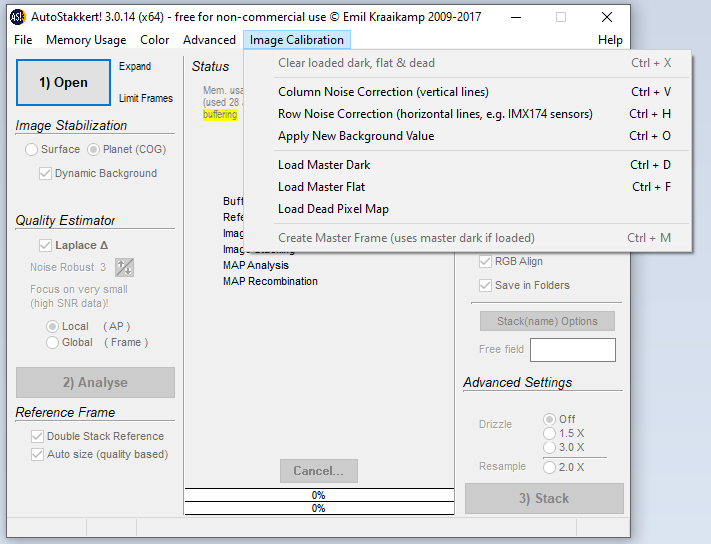Open the Memory Usage menu

pos(86,40)
